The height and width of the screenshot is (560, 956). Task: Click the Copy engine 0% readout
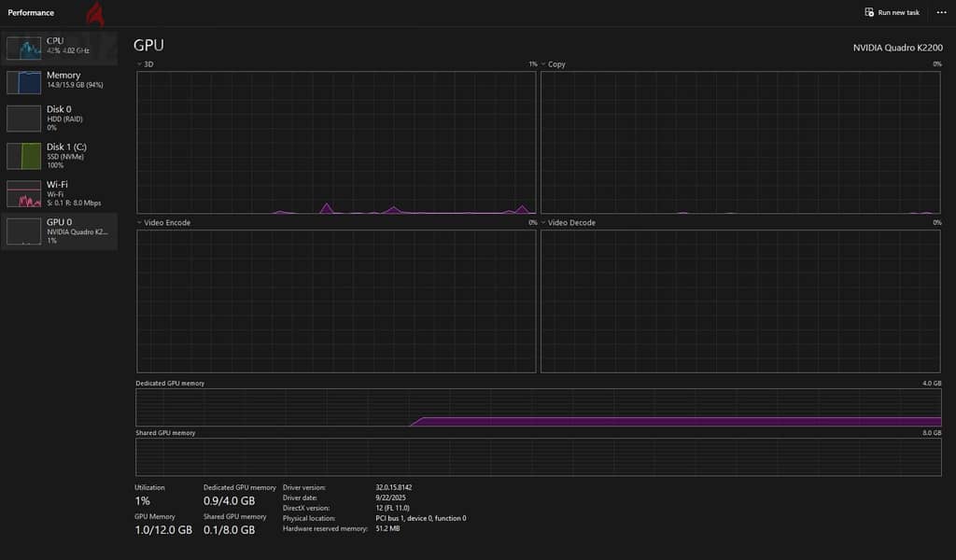point(937,64)
